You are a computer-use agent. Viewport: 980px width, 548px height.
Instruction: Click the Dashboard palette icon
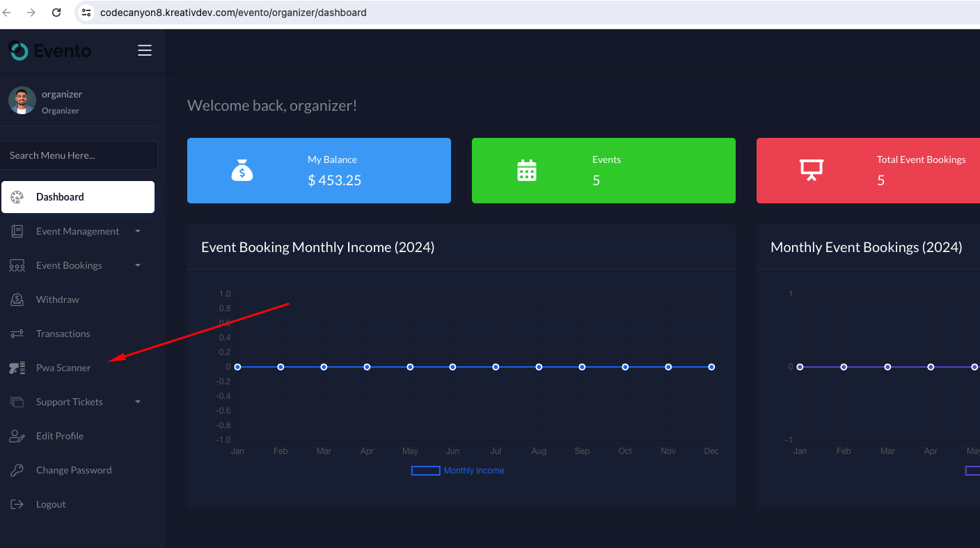coord(17,197)
